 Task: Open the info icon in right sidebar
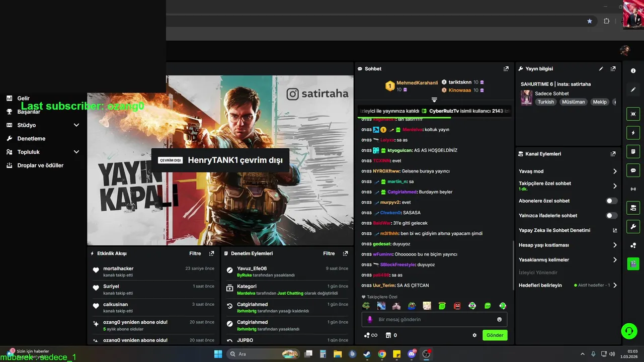pos(633,71)
